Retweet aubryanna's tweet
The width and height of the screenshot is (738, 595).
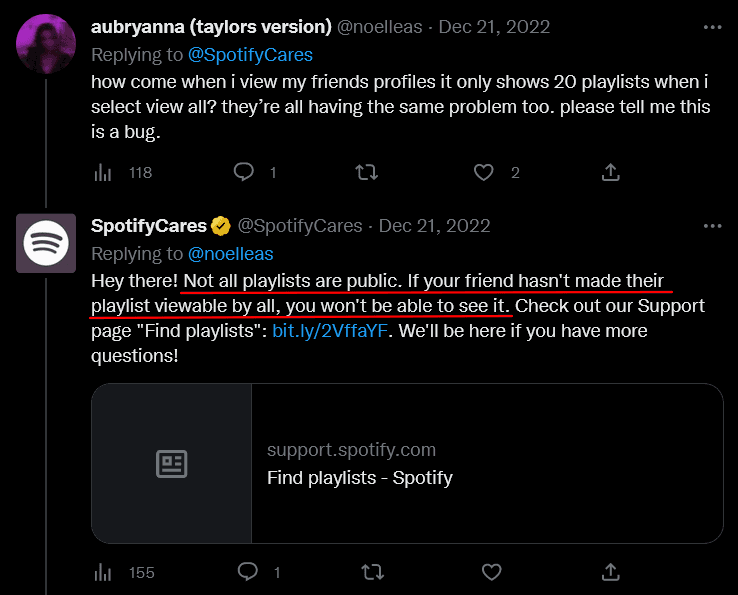click(367, 172)
